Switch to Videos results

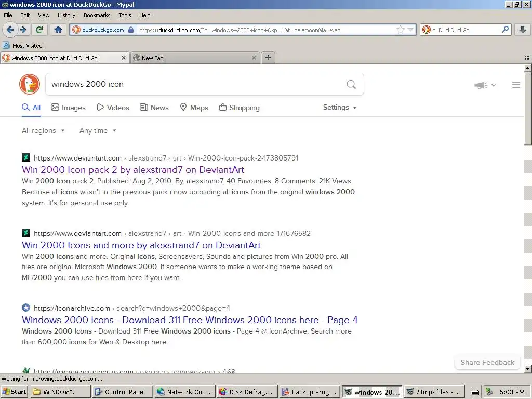113,108
